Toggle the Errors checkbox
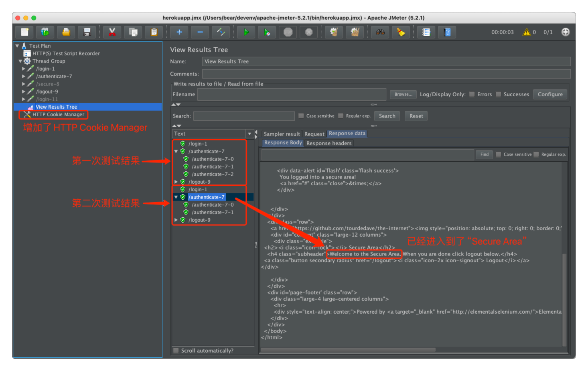This screenshot has height=371, width=588. click(472, 94)
